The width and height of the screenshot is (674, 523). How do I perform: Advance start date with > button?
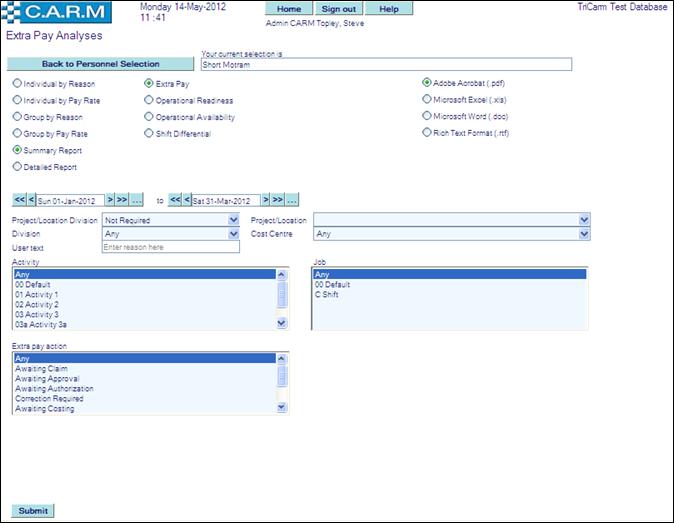pyautogui.click(x=110, y=200)
